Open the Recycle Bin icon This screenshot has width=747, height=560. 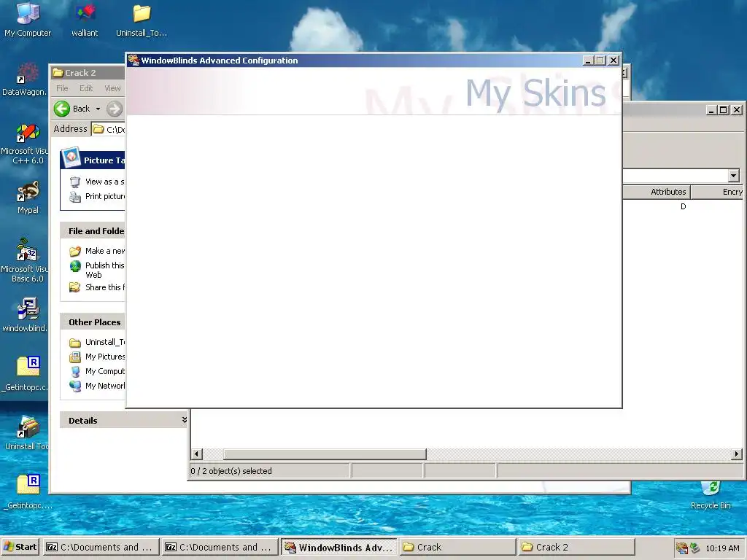(x=711, y=495)
